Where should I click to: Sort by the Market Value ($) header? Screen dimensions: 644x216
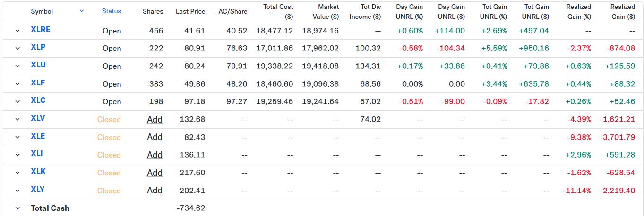click(x=326, y=11)
